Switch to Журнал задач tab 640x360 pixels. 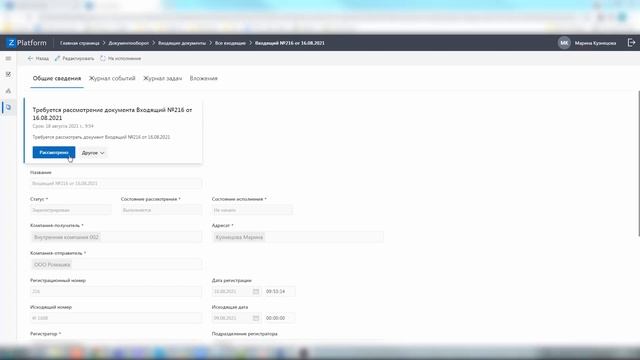pos(162,78)
